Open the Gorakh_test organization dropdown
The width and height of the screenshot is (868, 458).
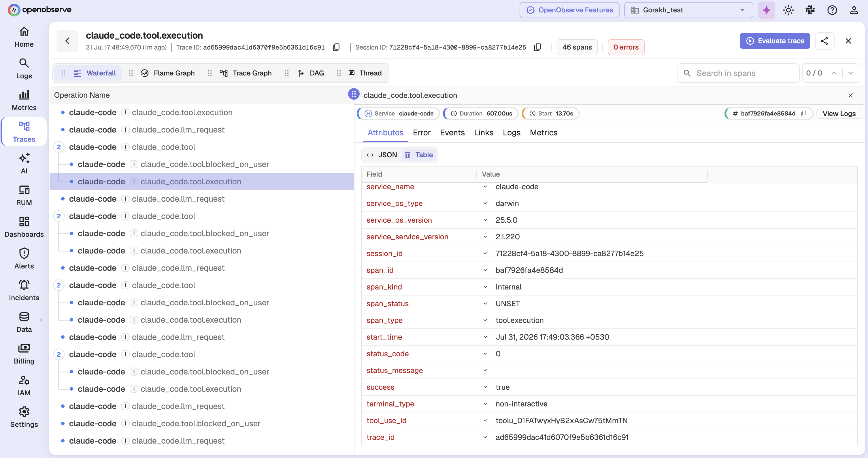point(688,10)
